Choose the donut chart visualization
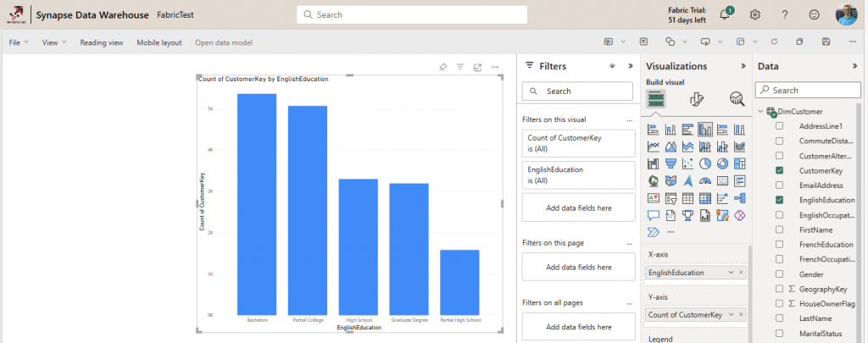The image size is (868, 343). tap(722, 163)
